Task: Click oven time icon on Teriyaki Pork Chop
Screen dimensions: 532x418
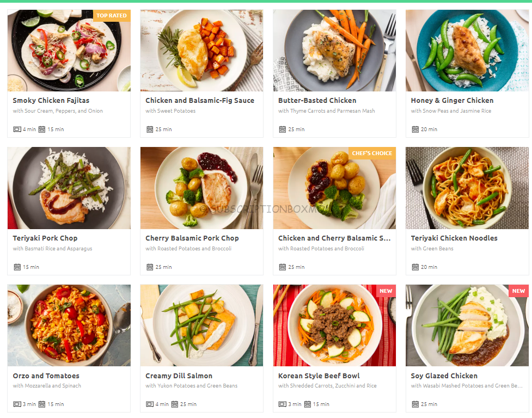Action: pyautogui.click(x=17, y=267)
